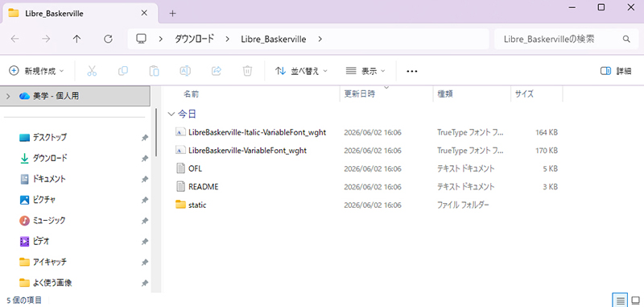This screenshot has width=644, height=307.
Task: Sort by 種類 column header
Action: click(445, 94)
